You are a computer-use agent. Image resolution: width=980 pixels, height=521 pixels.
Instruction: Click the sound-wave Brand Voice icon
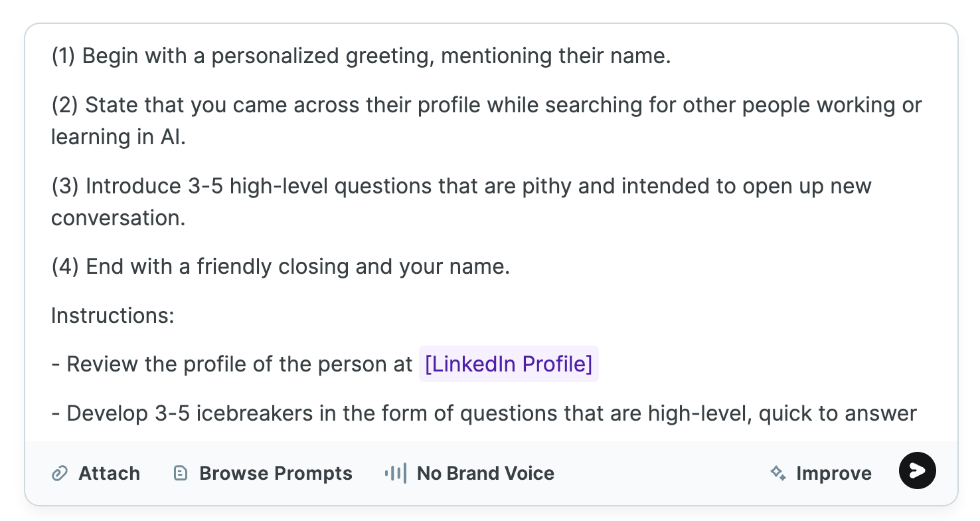point(395,473)
